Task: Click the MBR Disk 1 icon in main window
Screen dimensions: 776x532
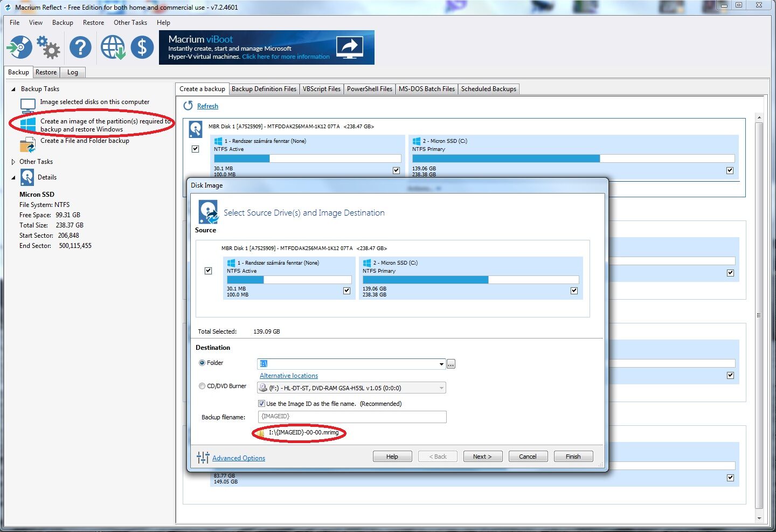Action: [x=196, y=129]
